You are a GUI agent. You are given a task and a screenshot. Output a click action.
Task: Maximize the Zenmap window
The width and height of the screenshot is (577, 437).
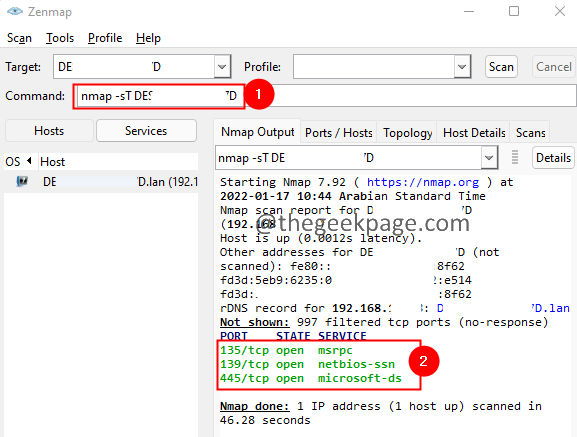point(514,11)
